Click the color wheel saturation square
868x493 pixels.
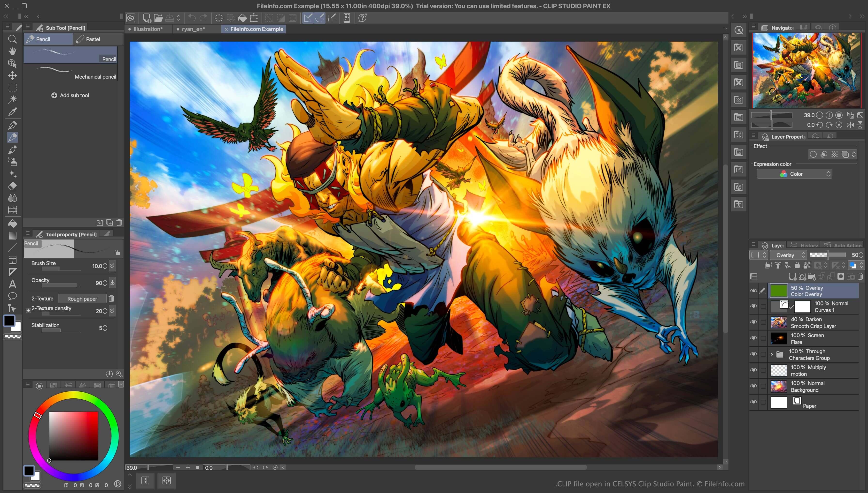[x=74, y=436]
